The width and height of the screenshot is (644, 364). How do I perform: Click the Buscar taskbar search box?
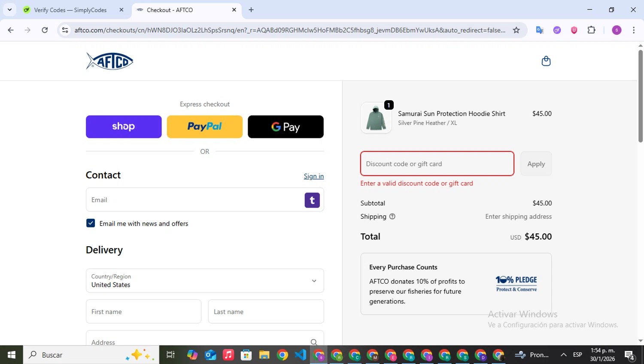(91, 355)
